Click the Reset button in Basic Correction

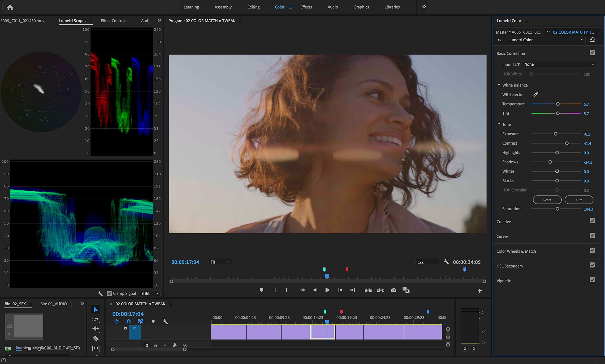click(547, 200)
